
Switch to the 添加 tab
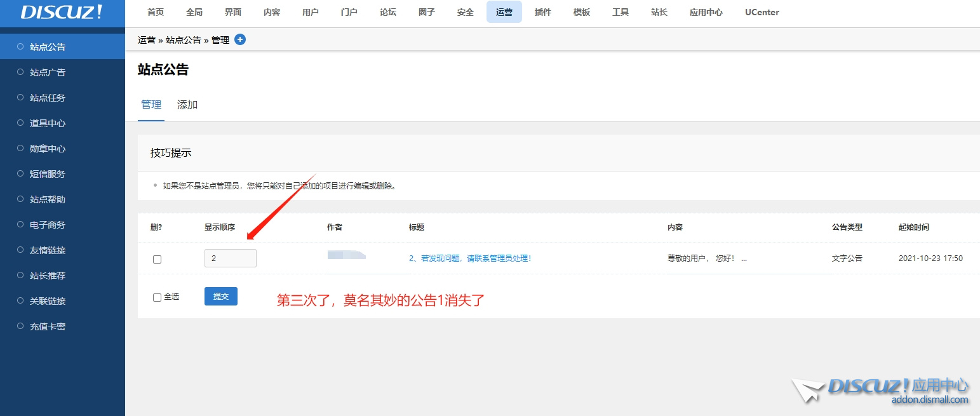(187, 105)
